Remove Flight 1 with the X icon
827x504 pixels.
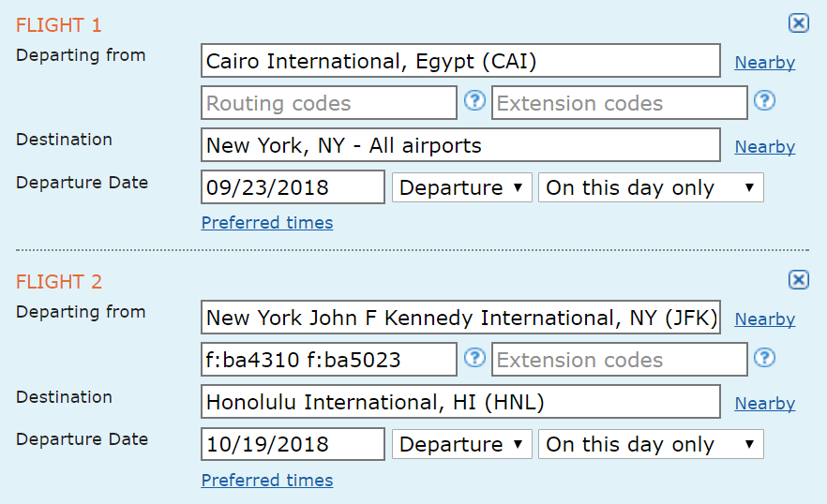click(799, 23)
